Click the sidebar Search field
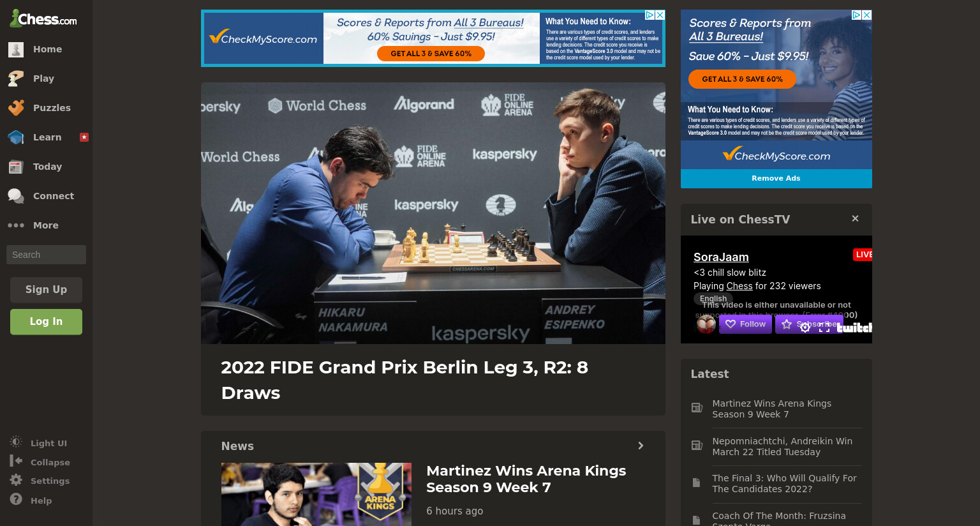This screenshot has height=526, width=980. click(46, 255)
